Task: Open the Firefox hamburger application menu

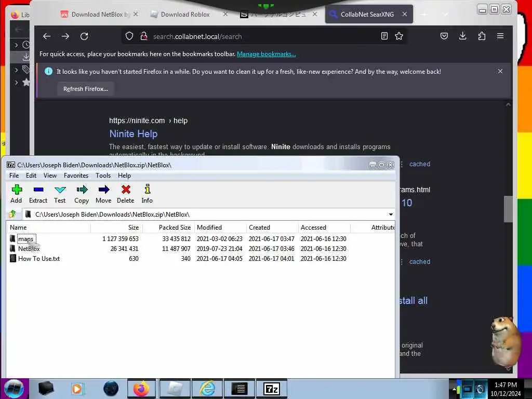Action: click(x=500, y=36)
